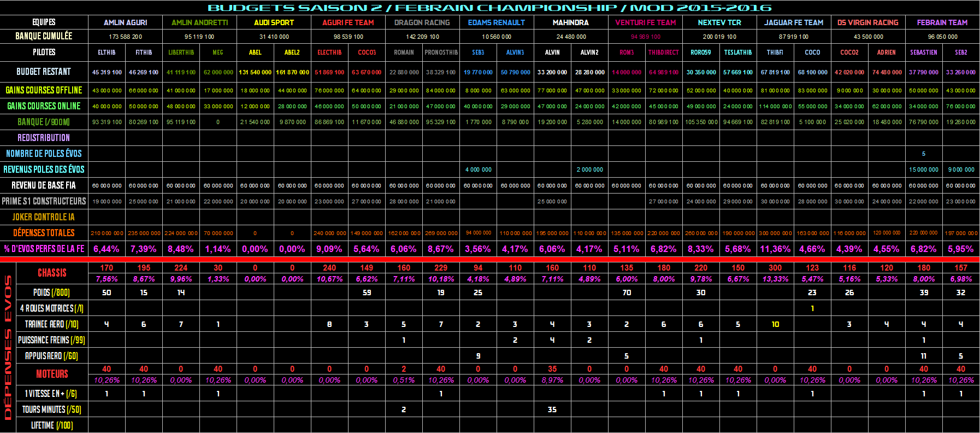Image resolution: width=980 pixels, height=433 pixels.
Task: Select the 11,36% evos percentage cell
Action: click(x=775, y=249)
